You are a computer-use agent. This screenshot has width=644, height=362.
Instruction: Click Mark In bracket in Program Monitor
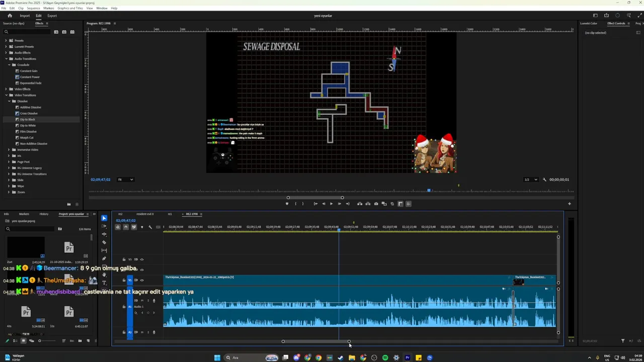coord(295,204)
